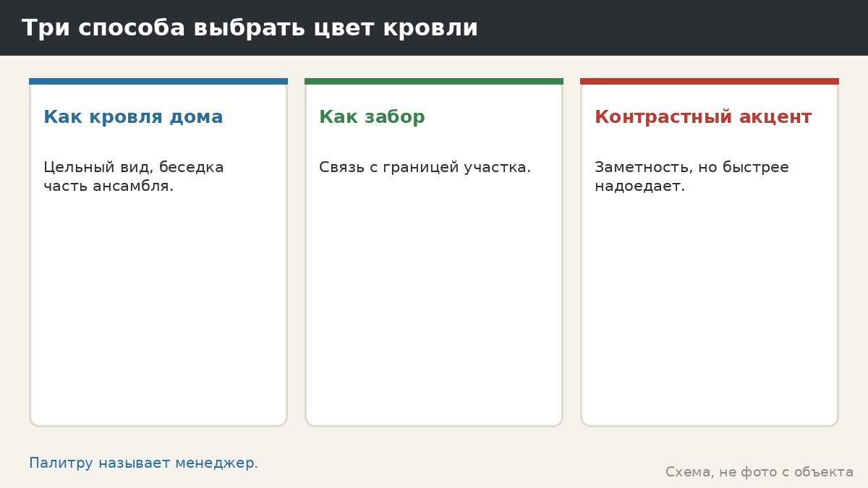
Task: Click the slide title 'Три способа выбрать цвет кровли'
Action: 250,28
